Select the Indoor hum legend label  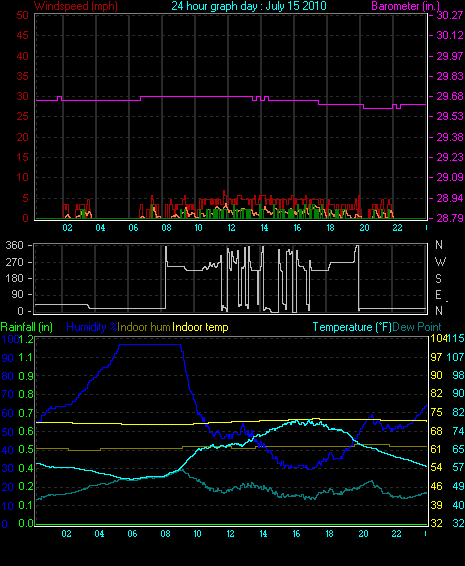pyautogui.click(x=144, y=327)
